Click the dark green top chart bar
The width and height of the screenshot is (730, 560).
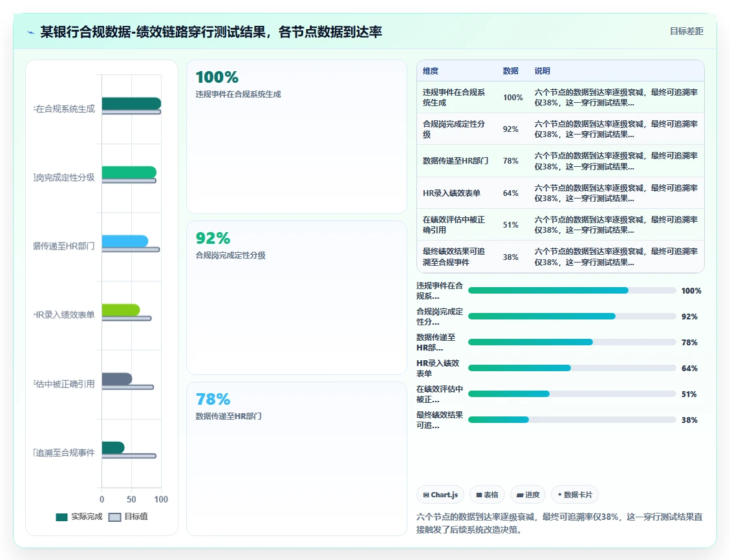[131, 103]
